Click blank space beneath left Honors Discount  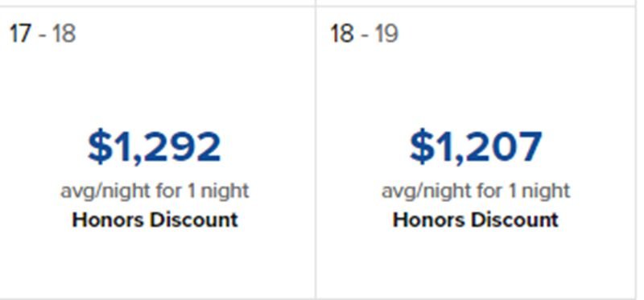pyautogui.click(x=155, y=263)
